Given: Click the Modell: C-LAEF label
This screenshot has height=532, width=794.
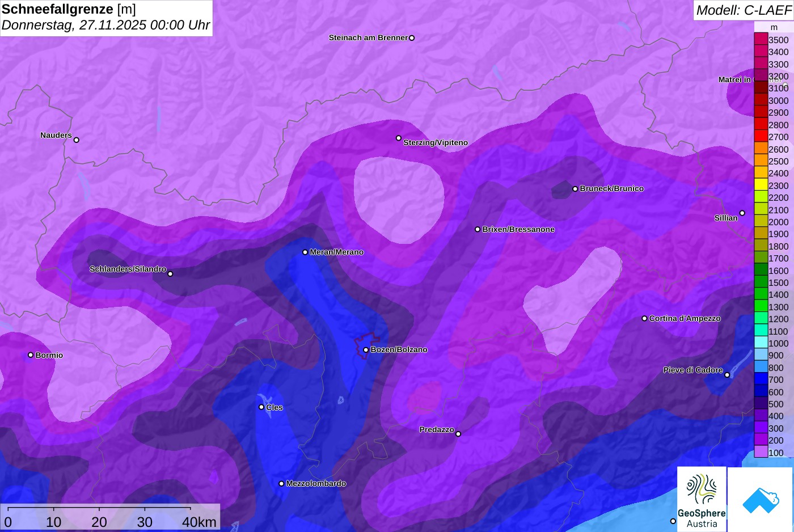Looking at the screenshot, I should coord(744,10).
